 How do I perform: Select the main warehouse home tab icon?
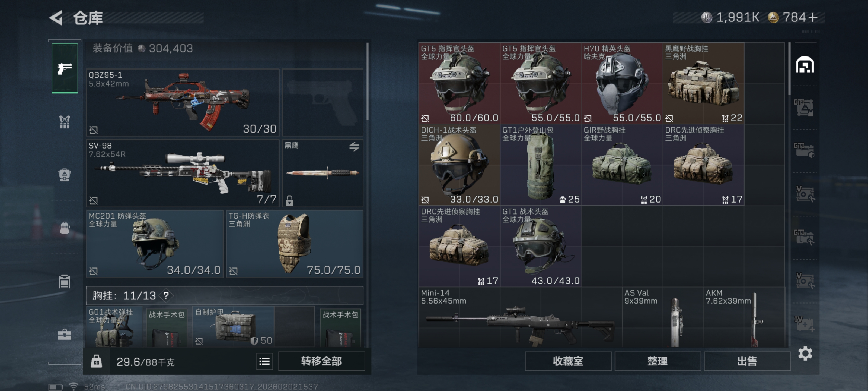click(805, 65)
